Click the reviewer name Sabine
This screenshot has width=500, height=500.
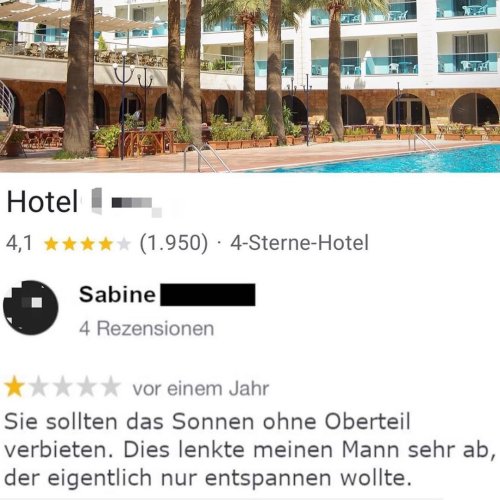click(x=117, y=295)
